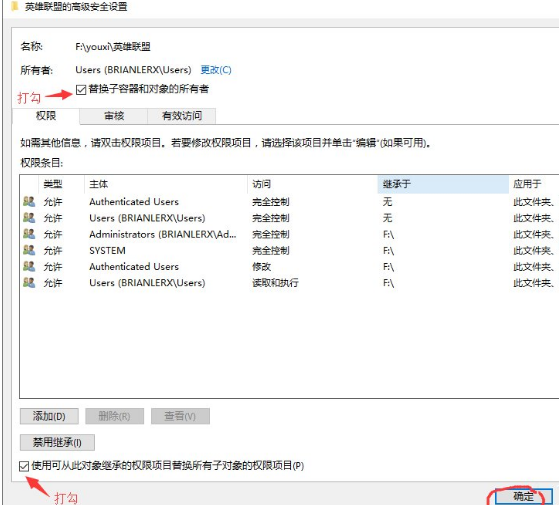The image size is (559, 505).
Task: Toggle the 使用可从此对象继承的权限项目 checkbox
Action: click(24, 466)
